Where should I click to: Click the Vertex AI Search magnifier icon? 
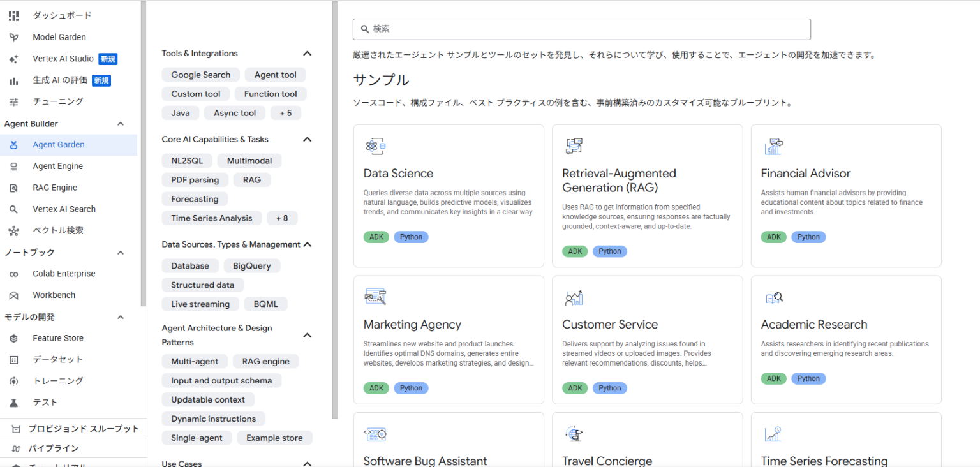pos(13,209)
